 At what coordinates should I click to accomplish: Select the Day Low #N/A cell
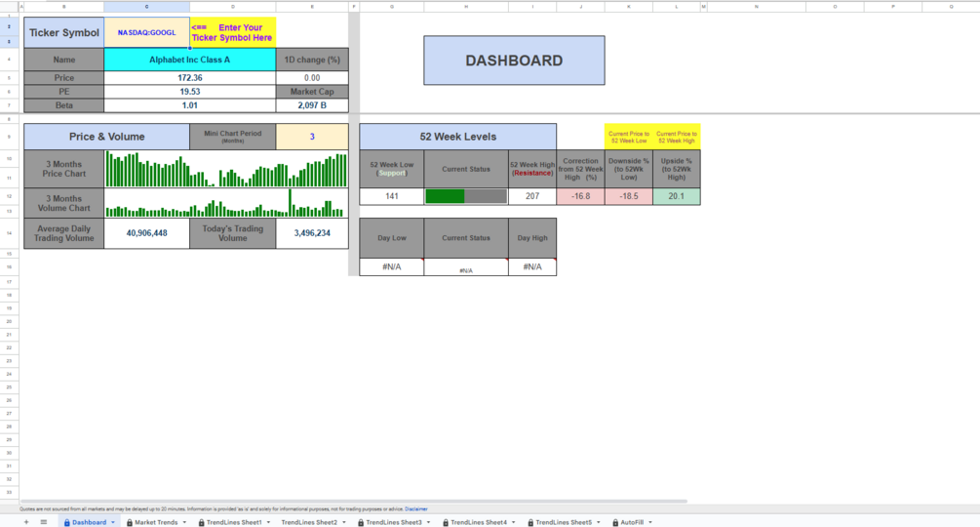pos(392,267)
